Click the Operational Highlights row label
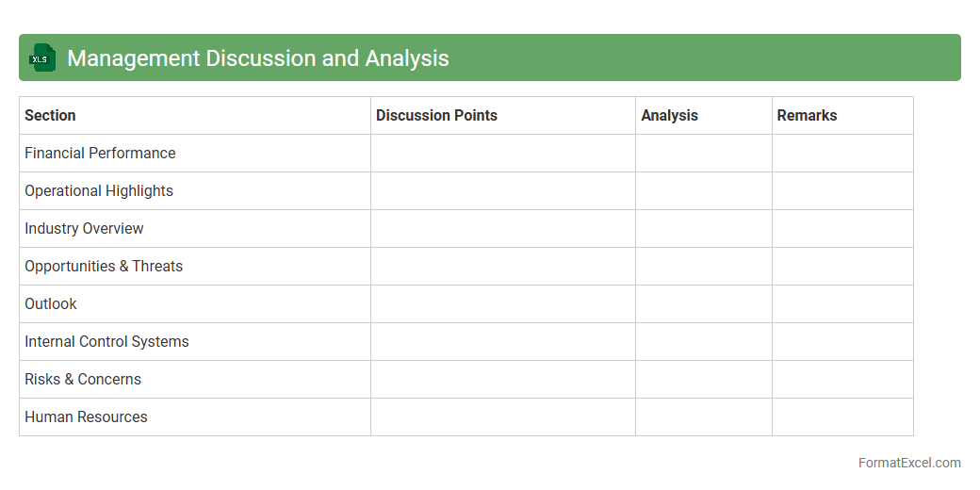 click(x=99, y=190)
